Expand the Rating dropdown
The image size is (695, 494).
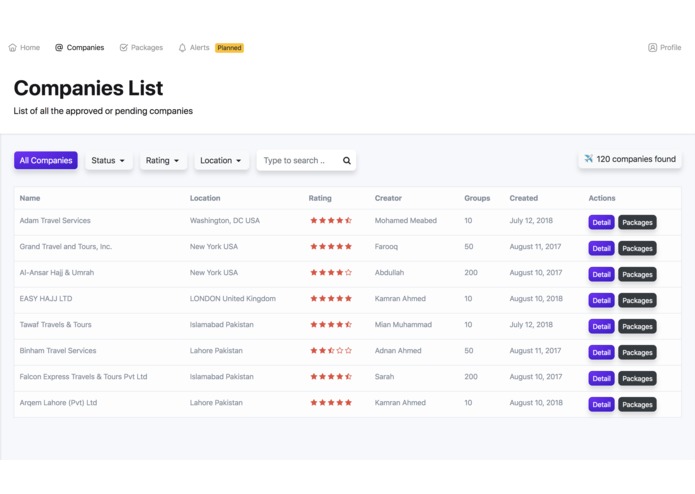[x=163, y=160]
